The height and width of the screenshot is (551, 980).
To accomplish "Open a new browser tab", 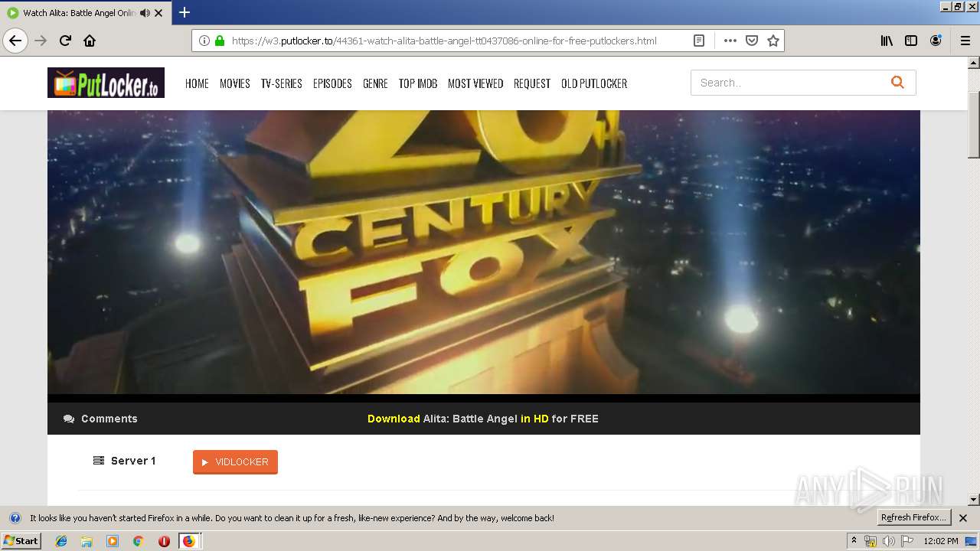I will click(185, 12).
